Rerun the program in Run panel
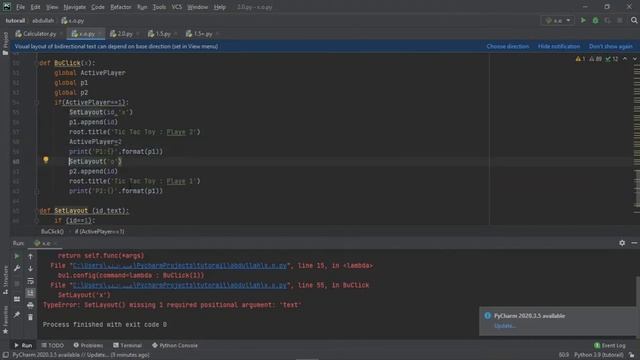This screenshot has width=640, height=360. (x=17, y=256)
